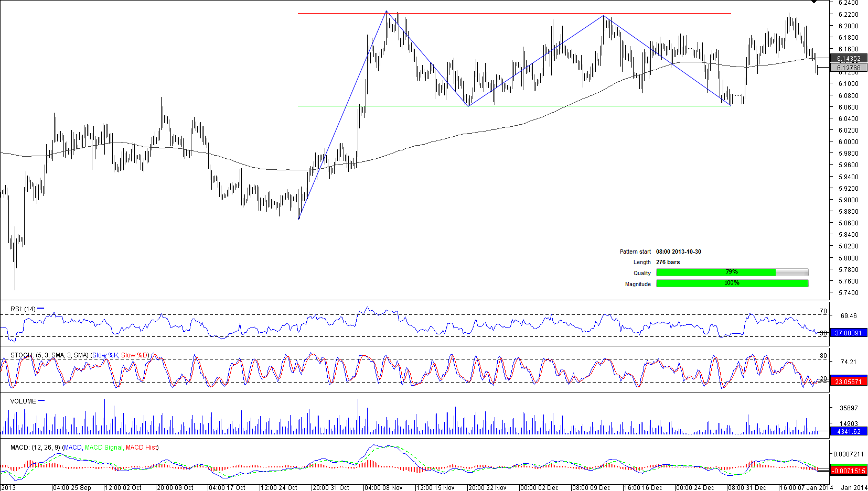Select the 6.14352 price tag
Image resolution: width=868 pixels, height=491 pixels.
coord(849,59)
